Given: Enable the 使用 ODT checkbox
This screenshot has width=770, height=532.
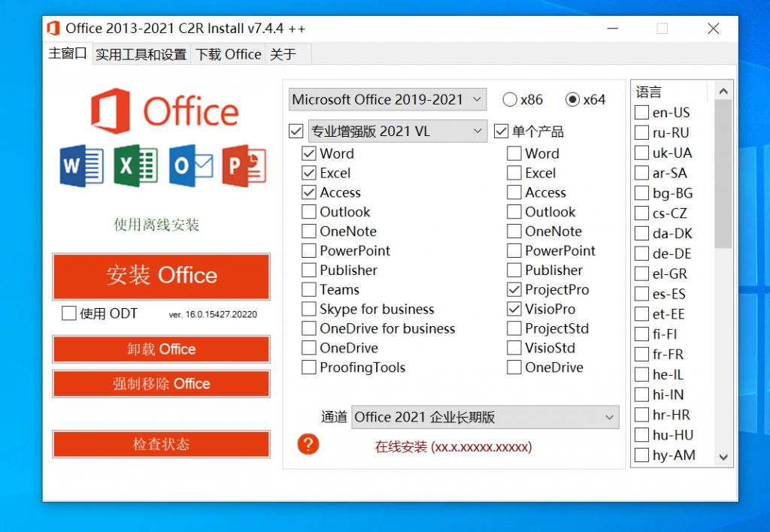Looking at the screenshot, I should [x=68, y=313].
